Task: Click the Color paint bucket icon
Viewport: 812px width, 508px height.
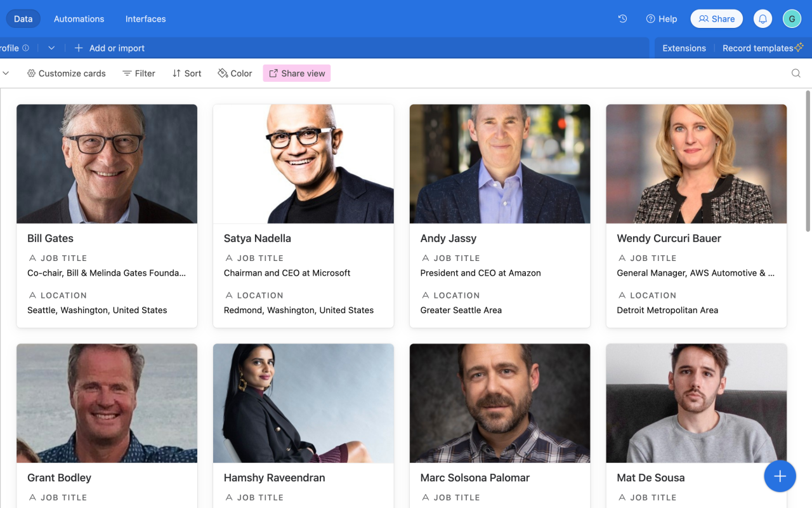Action: [223, 74]
